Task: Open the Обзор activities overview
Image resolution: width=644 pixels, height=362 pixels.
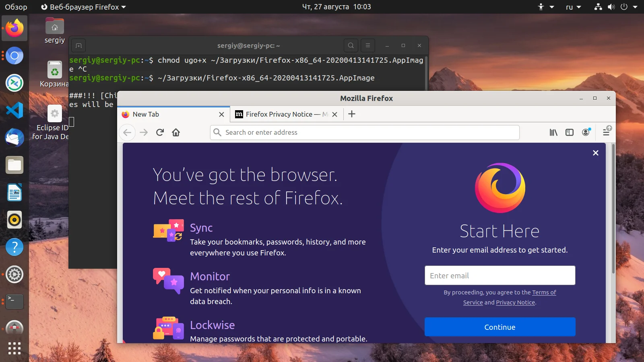Action: pos(16,7)
